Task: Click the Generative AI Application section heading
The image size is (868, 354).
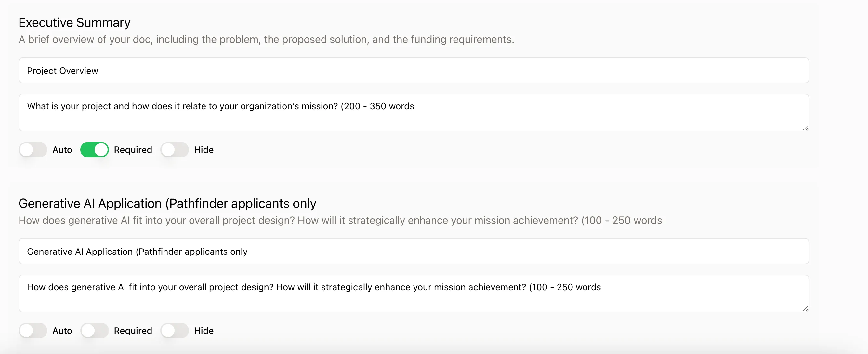Action: pos(167,203)
